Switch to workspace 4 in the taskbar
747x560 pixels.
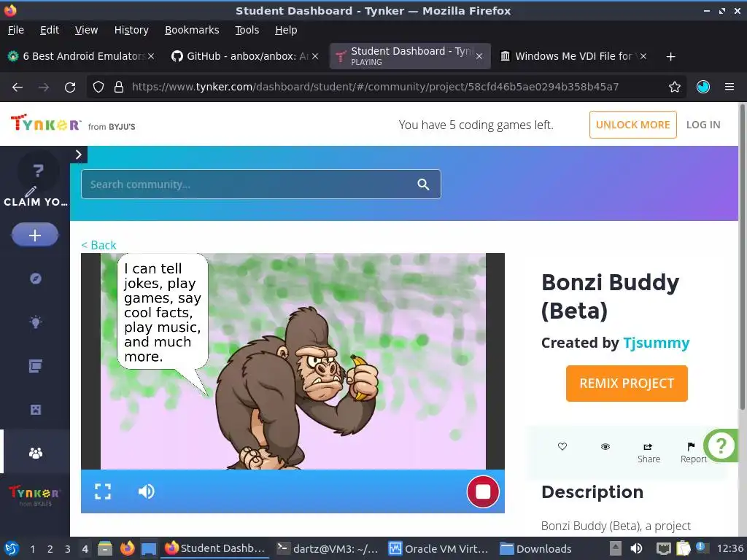(85, 549)
